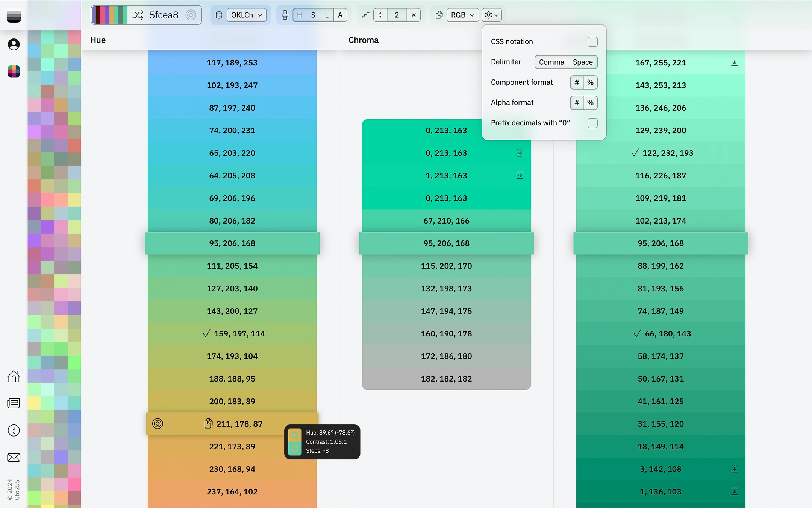Click the 5fcea8 hex input field
The height and width of the screenshot is (508, 812).
[164, 15]
